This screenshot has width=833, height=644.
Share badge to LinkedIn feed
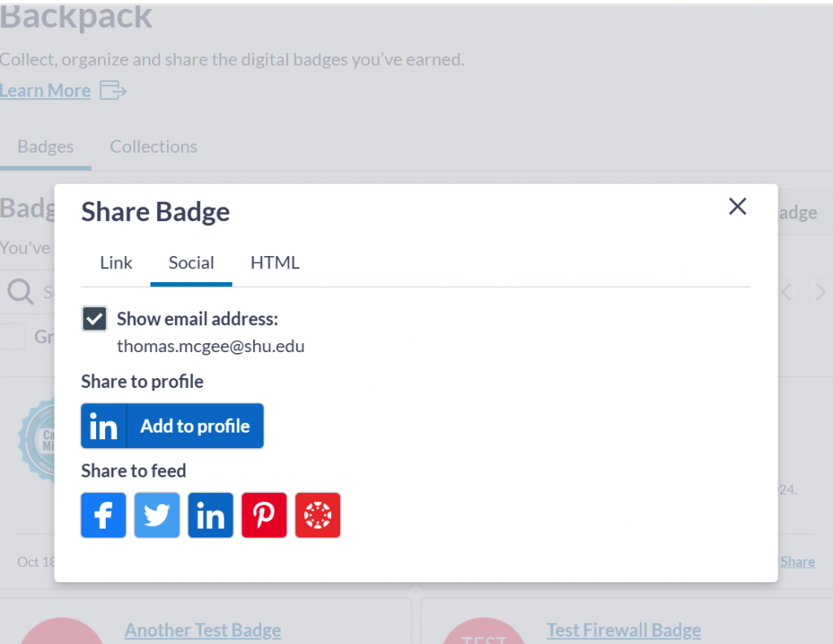[211, 515]
